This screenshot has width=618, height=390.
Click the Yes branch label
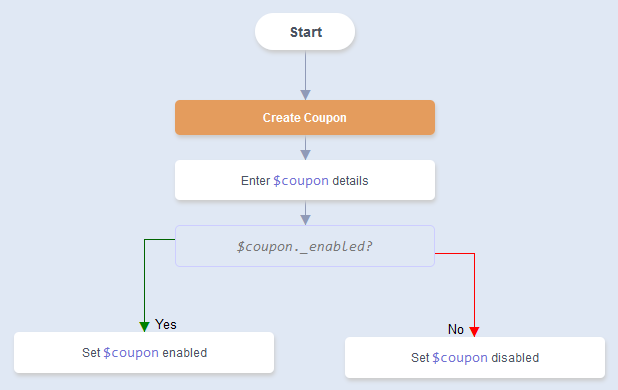[x=166, y=325]
